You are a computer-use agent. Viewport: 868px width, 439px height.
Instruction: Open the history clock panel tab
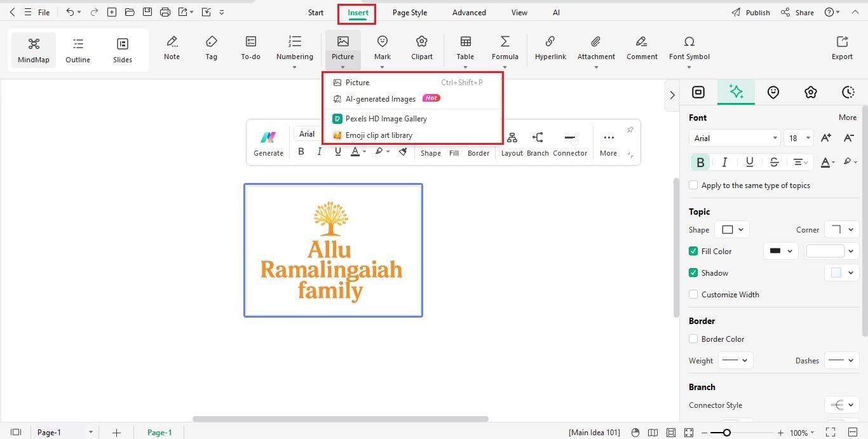click(x=848, y=92)
